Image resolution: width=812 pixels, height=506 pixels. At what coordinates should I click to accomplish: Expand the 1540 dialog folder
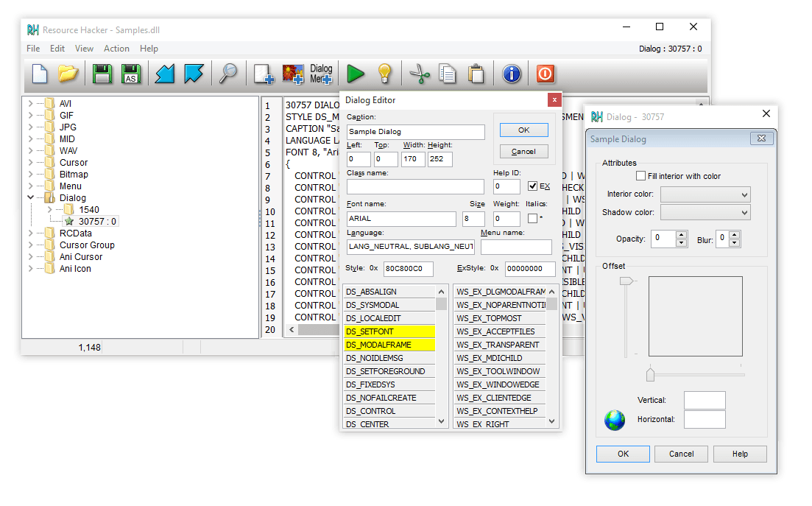(50, 209)
